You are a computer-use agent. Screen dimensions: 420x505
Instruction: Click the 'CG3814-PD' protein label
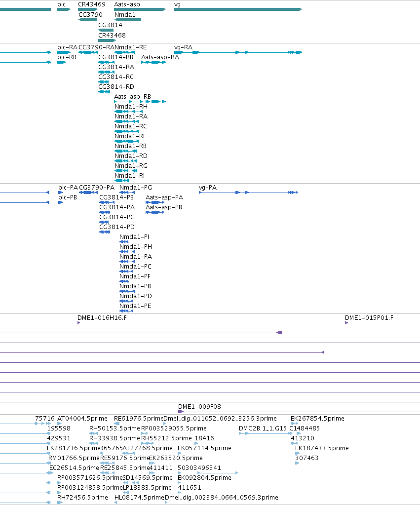point(117,227)
